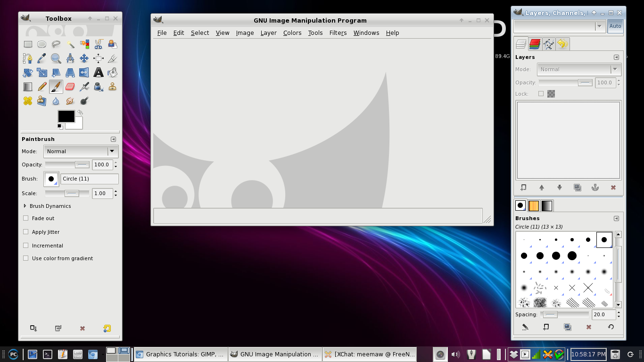Viewport: 644px width, 362px height.
Task: Pick the Color Picker eyedropper tool
Action: pyautogui.click(x=42, y=58)
